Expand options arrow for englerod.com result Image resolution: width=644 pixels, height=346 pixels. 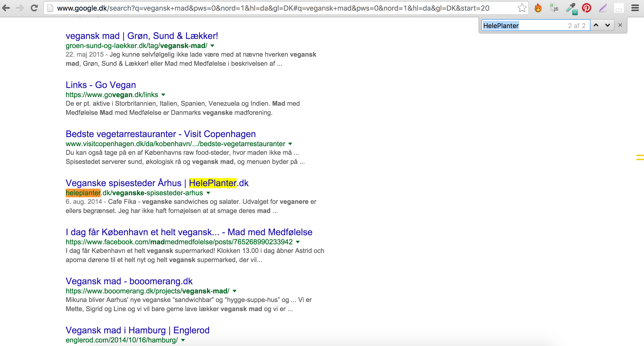[183, 340]
